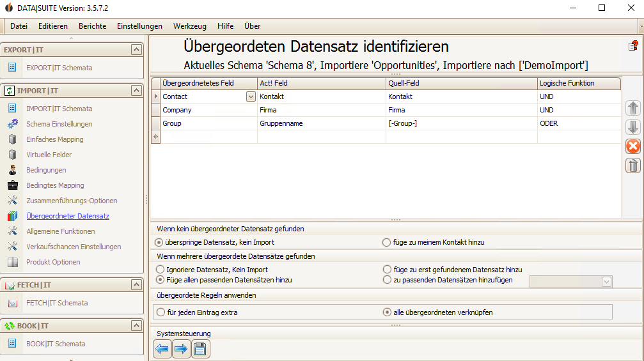Select 'zu passenden Datensätzen hinzufügen'
Image resolution: width=644 pixels, height=361 pixels.
tap(387, 280)
